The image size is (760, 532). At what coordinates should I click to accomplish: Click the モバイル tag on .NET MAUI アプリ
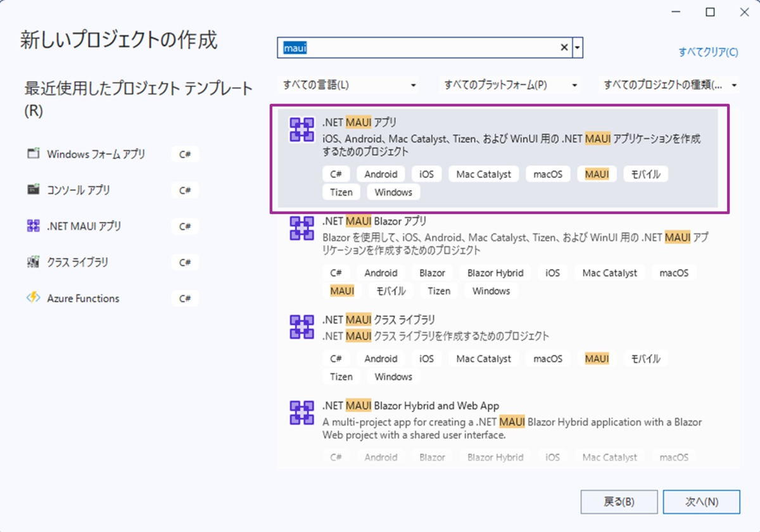click(645, 174)
